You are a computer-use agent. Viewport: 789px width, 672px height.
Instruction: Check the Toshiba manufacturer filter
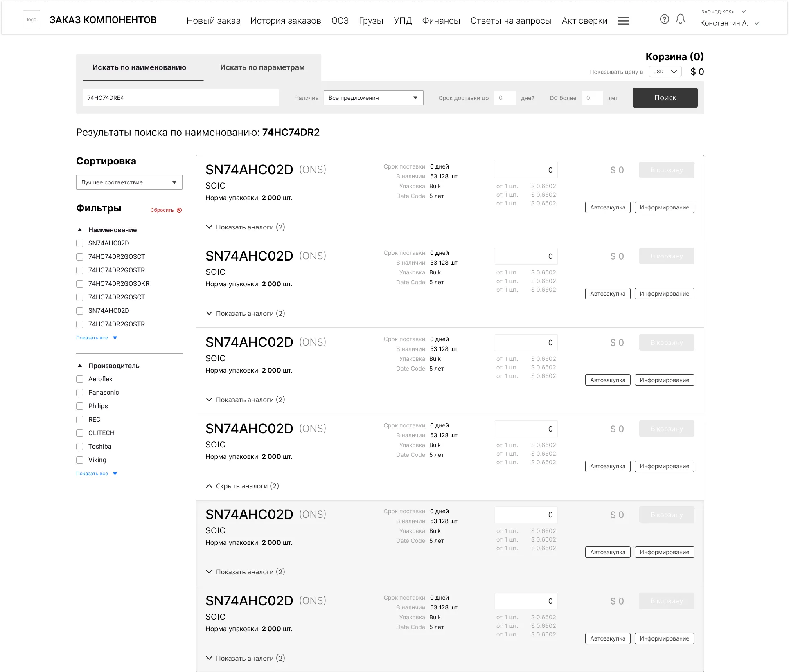tap(80, 447)
